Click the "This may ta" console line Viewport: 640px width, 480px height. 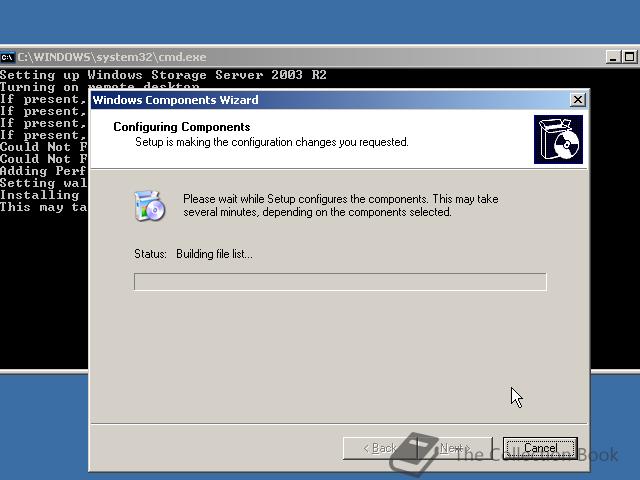pos(43,207)
